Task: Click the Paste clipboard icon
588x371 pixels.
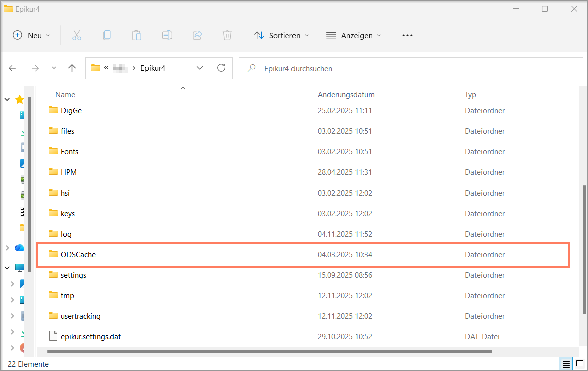Action: 137,35
